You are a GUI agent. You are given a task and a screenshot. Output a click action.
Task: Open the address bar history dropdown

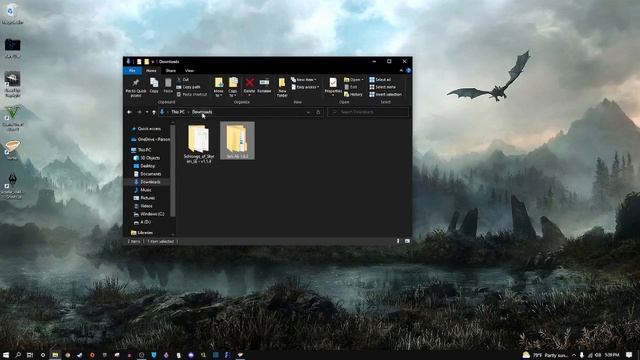(308, 112)
